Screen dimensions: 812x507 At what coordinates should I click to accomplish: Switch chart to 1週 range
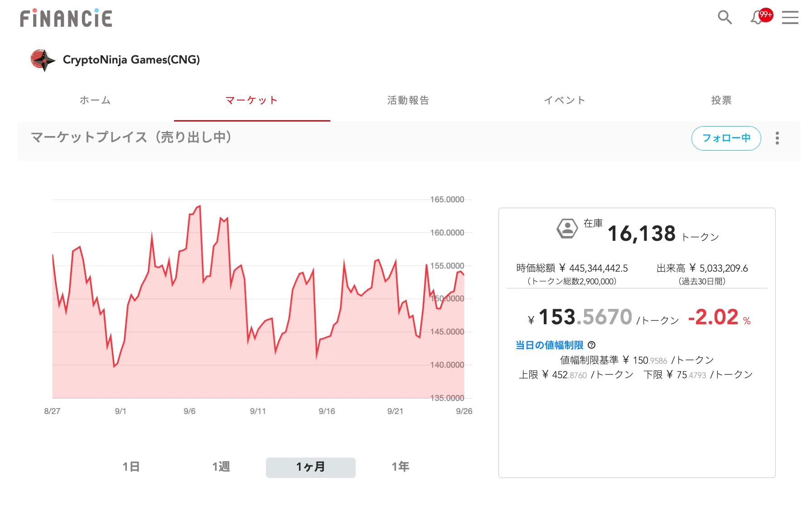point(221,467)
